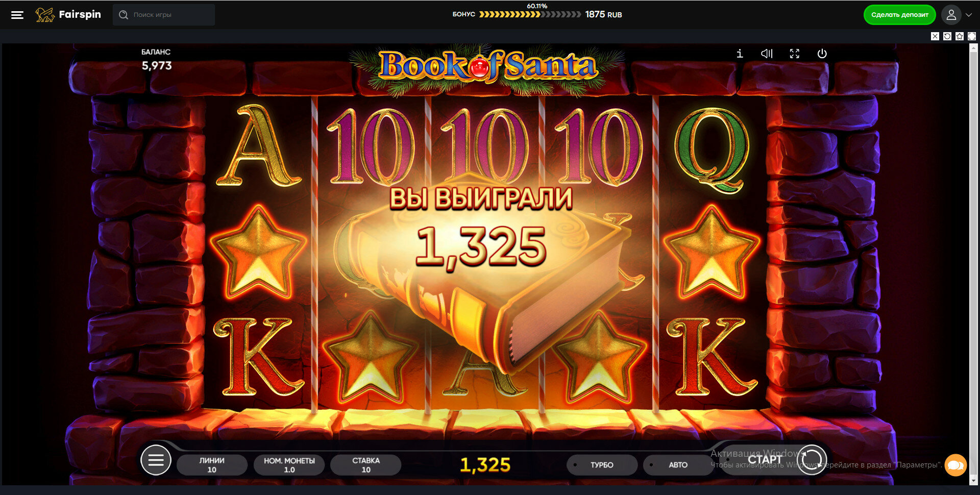This screenshot has width=980, height=495.
Task: Click the Сделать депозит button
Action: [899, 15]
